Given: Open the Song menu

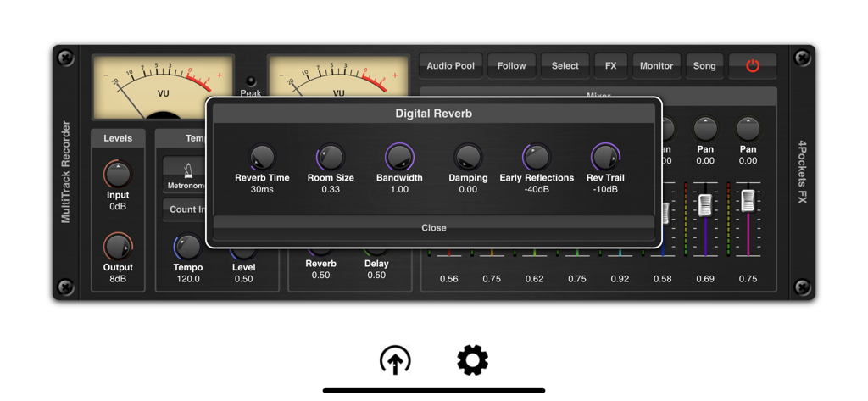Looking at the screenshot, I should click(x=704, y=66).
